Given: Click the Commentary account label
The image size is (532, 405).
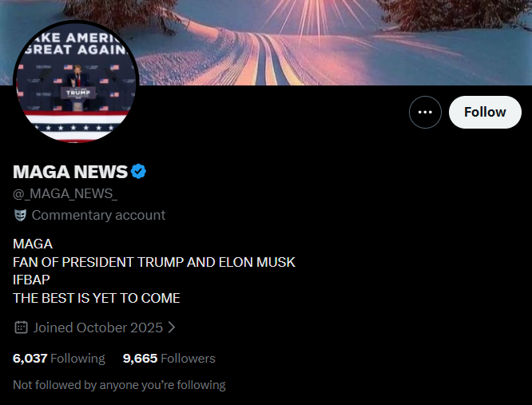Looking at the screenshot, I should click(98, 215).
